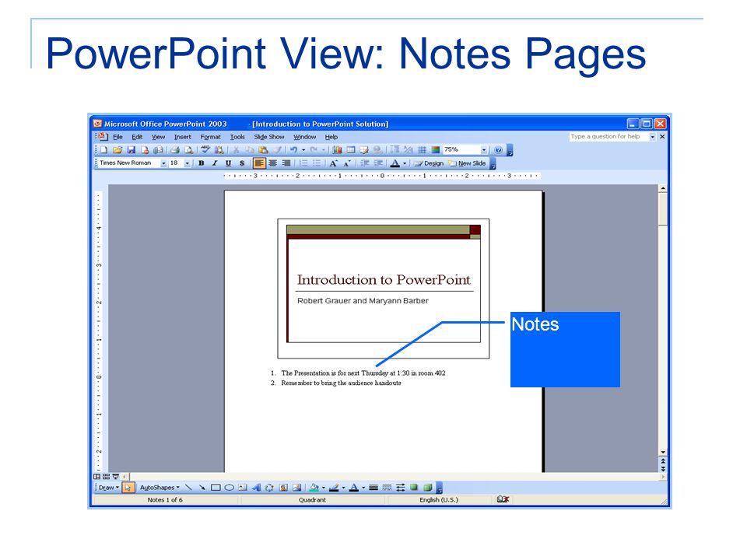Click the Show/Hide Grid icon
Viewport: 747px width, 560px height.
(x=422, y=149)
